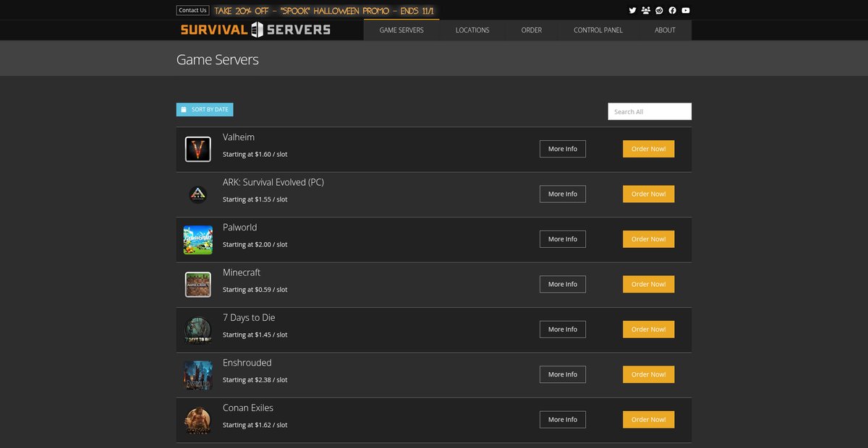Order a Palworld server now
The width and height of the screenshot is (868, 448).
coord(649,239)
